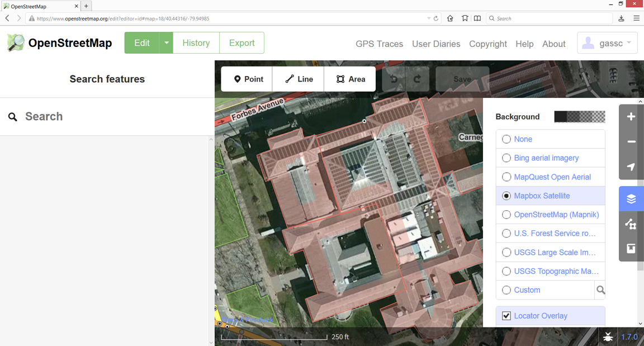Zoom out with the minus map control

(631, 142)
